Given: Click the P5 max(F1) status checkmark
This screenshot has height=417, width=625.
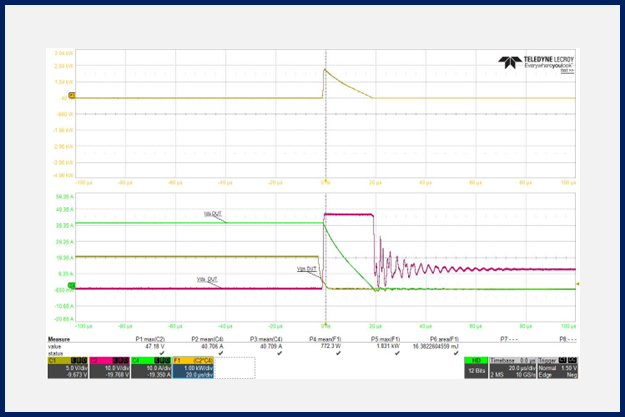Looking at the screenshot, I should [396, 352].
